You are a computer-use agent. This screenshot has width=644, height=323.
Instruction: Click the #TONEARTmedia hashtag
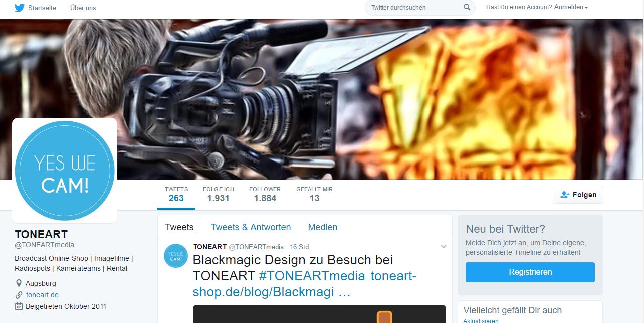click(x=312, y=275)
